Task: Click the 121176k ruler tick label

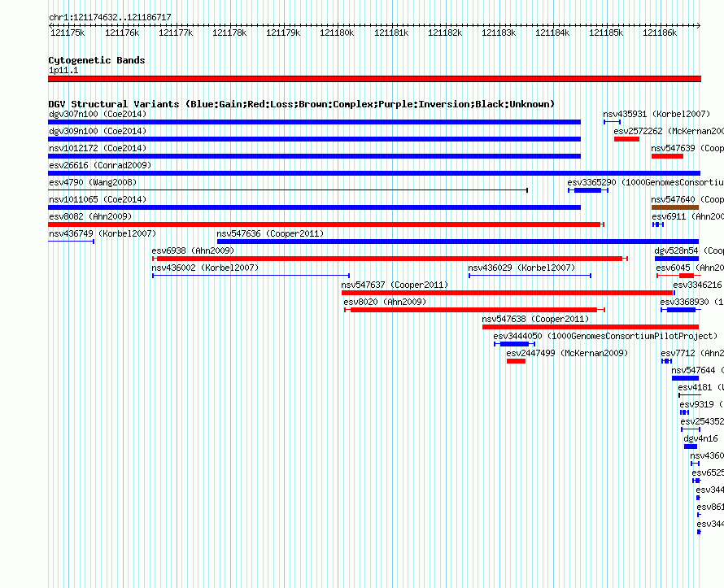Action: coord(122,33)
